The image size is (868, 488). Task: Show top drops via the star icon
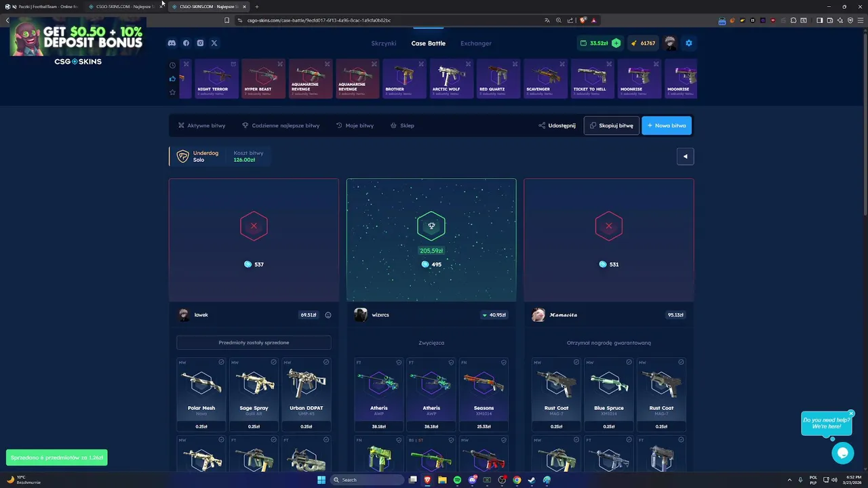pyautogui.click(x=172, y=92)
